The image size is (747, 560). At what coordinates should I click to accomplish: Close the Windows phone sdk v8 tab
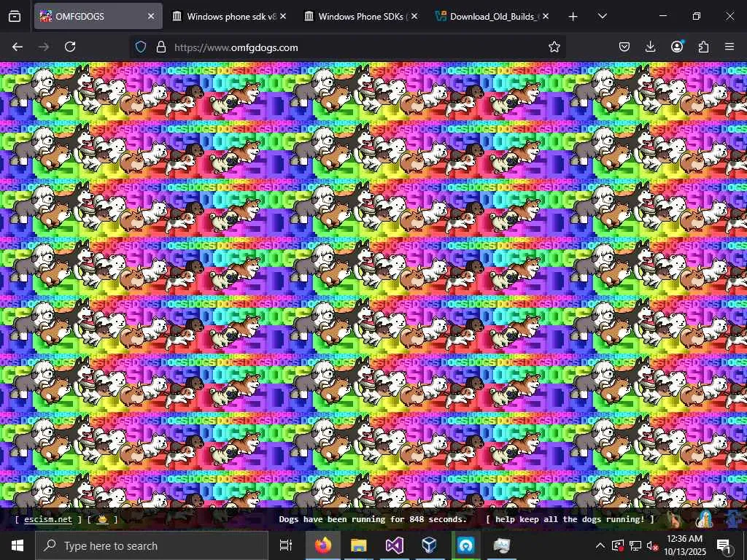[283, 16]
